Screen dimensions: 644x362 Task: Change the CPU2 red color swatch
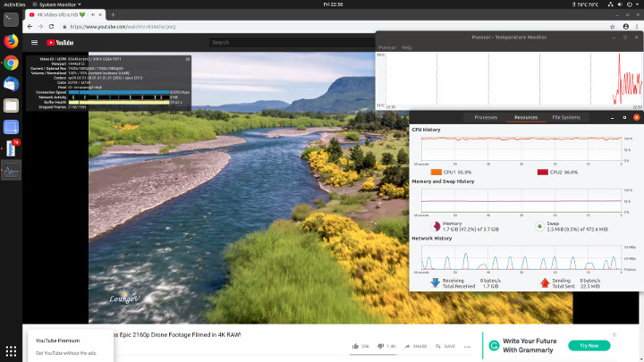click(543, 172)
